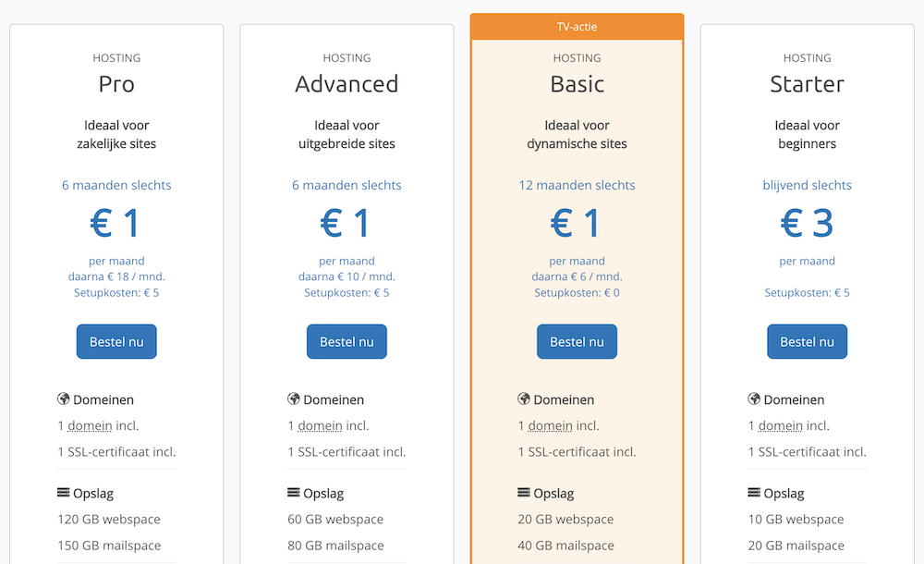This screenshot has width=924, height=564.
Task: Click the underlined domein link in Pro
Action: pyautogui.click(x=90, y=426)
